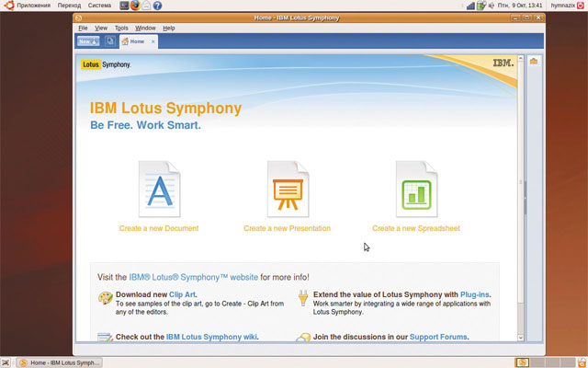Click the battery power icon in tray
The height and width of the screenshot is (368, 588).
481,6
